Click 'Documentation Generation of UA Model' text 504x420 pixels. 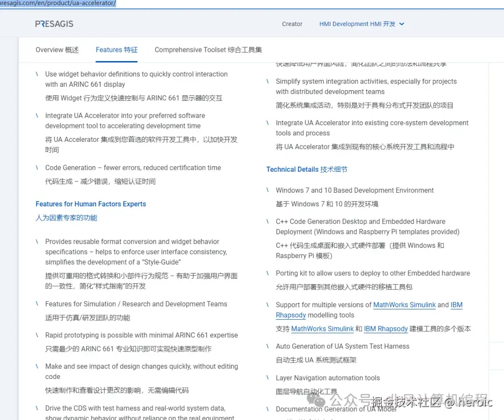[336, 409]
